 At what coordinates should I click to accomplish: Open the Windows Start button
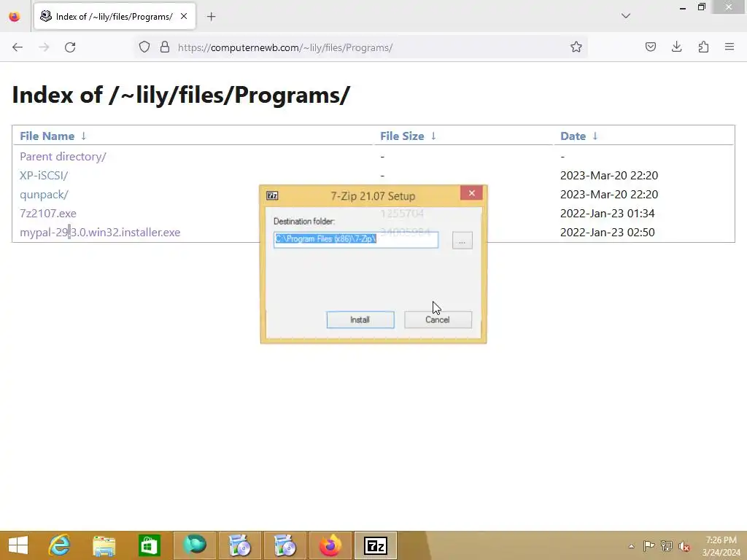point(18,545)
